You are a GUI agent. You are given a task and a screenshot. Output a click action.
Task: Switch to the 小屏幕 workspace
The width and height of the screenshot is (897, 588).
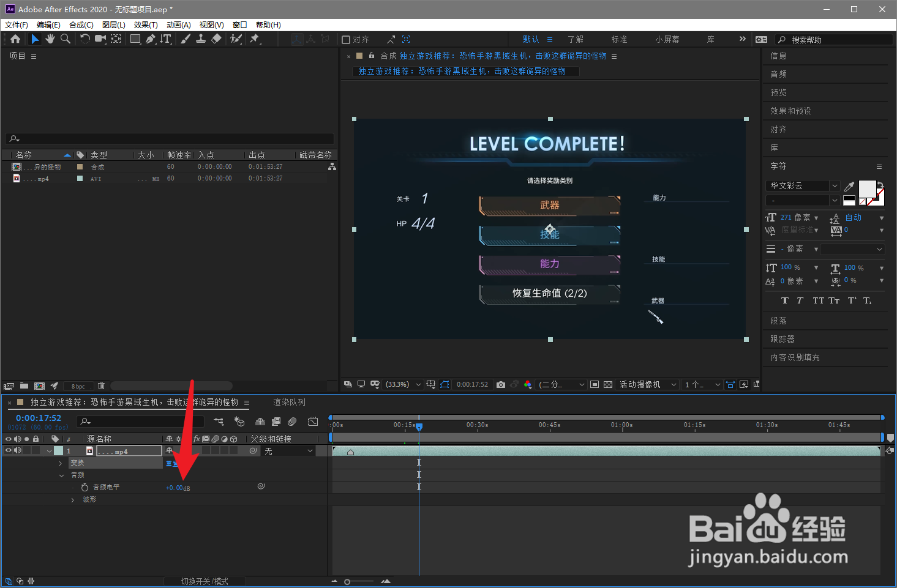[x=667, y=39]
